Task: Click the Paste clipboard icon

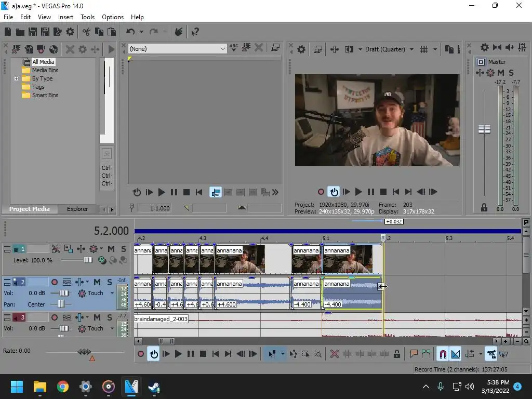Action: pyautogui.click(x=112, y=32)
